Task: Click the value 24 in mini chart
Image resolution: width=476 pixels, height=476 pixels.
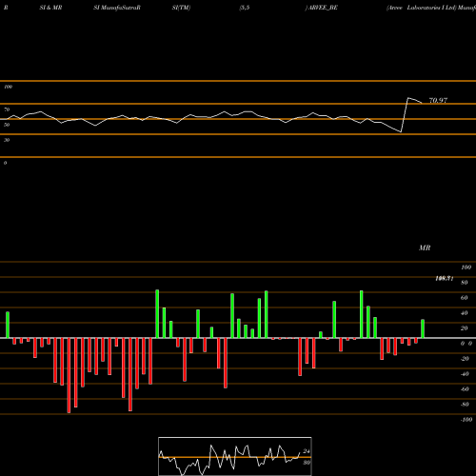Action: point(307,451)
